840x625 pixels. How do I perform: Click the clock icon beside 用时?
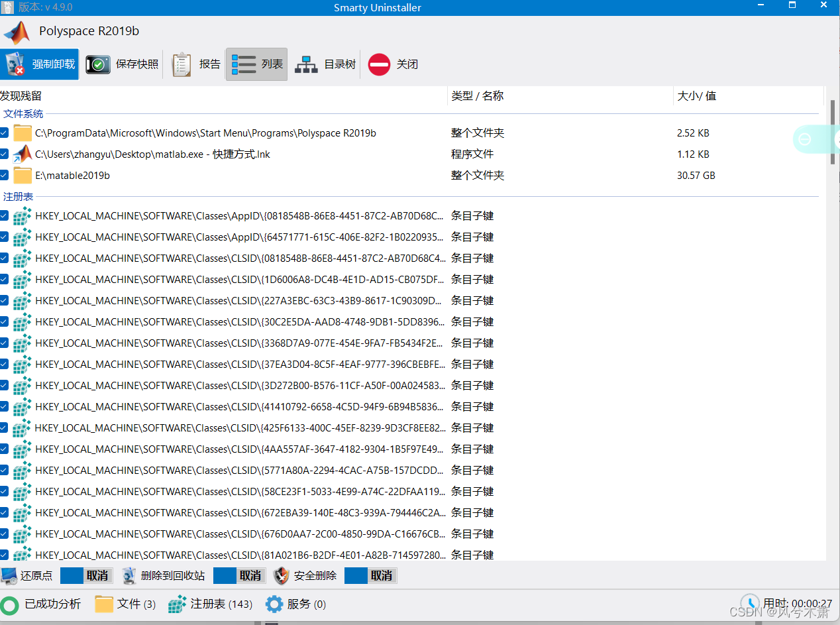749,602
